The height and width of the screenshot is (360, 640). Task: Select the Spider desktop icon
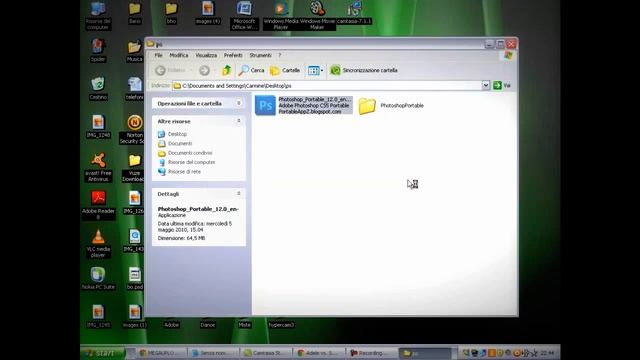98,51
